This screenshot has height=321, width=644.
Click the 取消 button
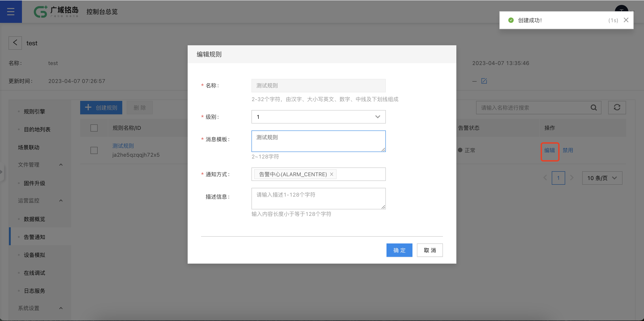430,250
